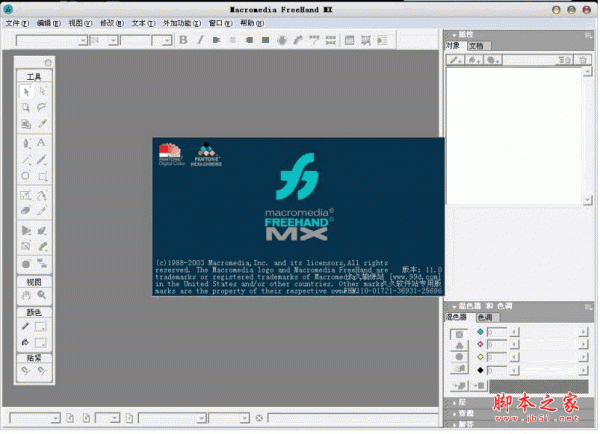Click the FreeHand app icon in title bar

8,9
